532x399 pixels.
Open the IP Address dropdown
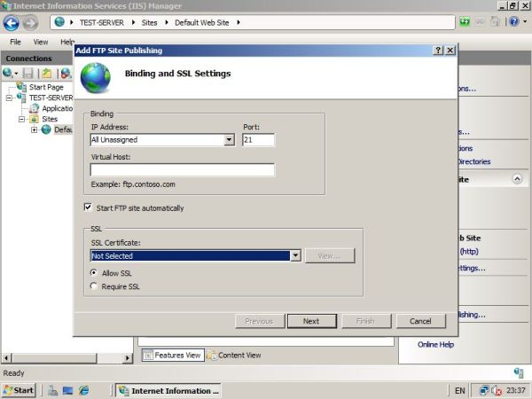[x=230, y=140]
